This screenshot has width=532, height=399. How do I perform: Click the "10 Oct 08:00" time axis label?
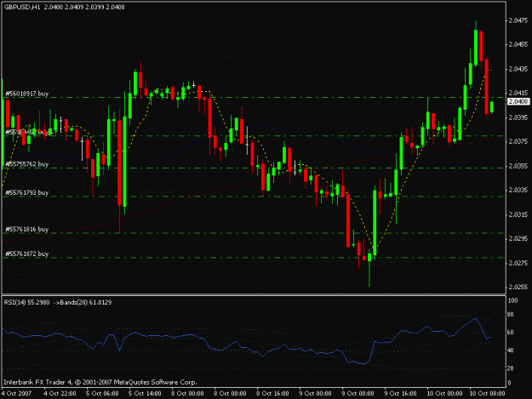487,393
